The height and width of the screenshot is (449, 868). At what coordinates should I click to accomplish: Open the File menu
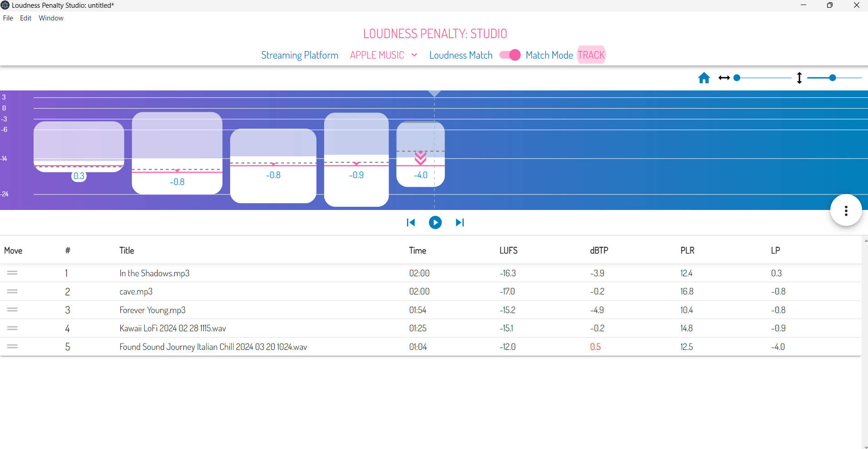[x=8, y=18]
